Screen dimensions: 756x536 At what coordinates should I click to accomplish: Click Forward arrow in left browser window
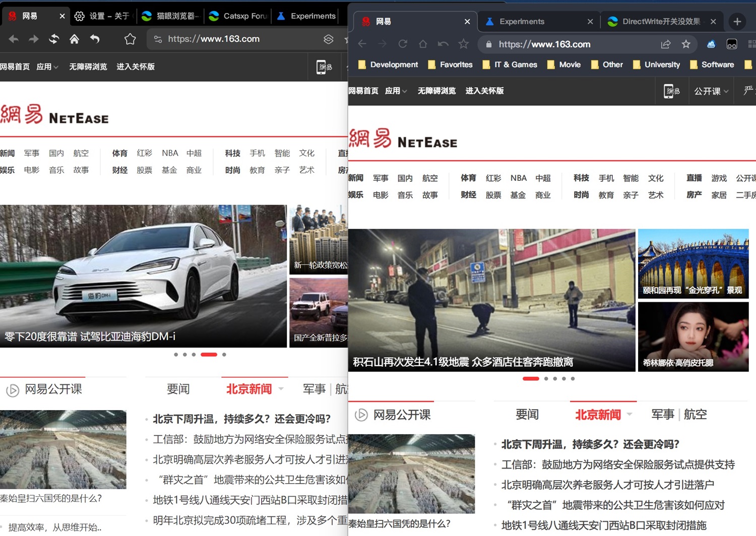point(34,39)
